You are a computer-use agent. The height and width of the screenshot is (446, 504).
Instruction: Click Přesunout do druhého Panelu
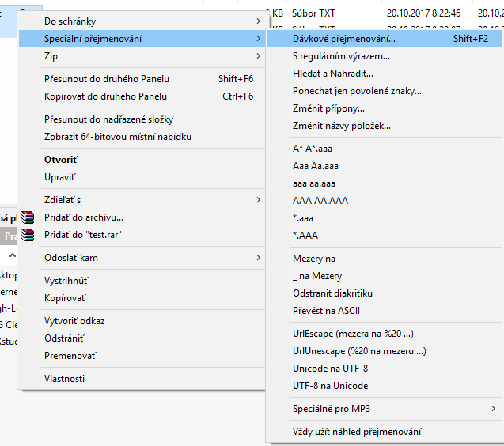tap(107, 79)
